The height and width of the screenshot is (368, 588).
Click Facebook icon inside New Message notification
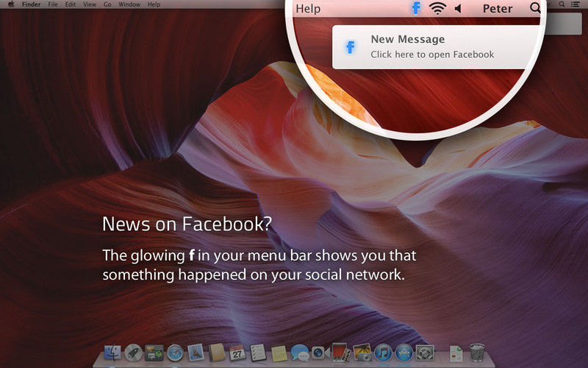click(351, 47)
